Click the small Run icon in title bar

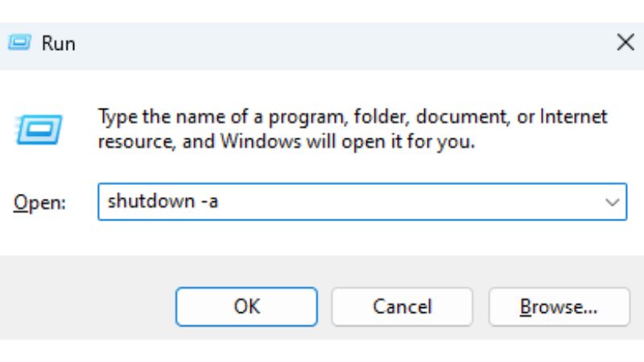pyautogui.click(x=22, y=43)
